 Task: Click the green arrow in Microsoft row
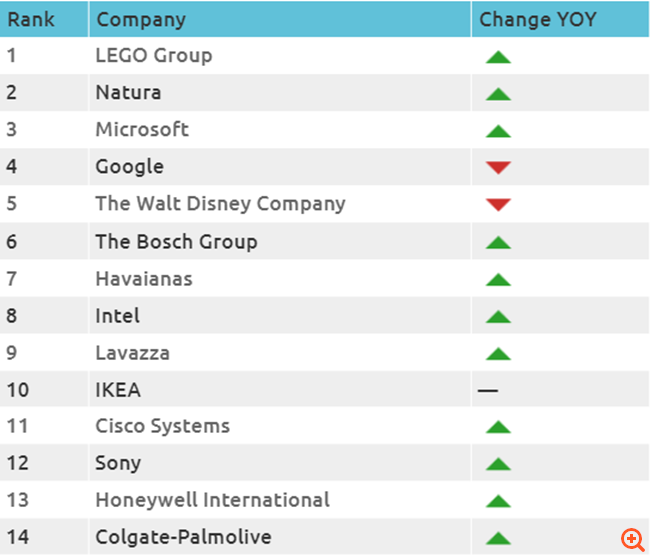498,131
